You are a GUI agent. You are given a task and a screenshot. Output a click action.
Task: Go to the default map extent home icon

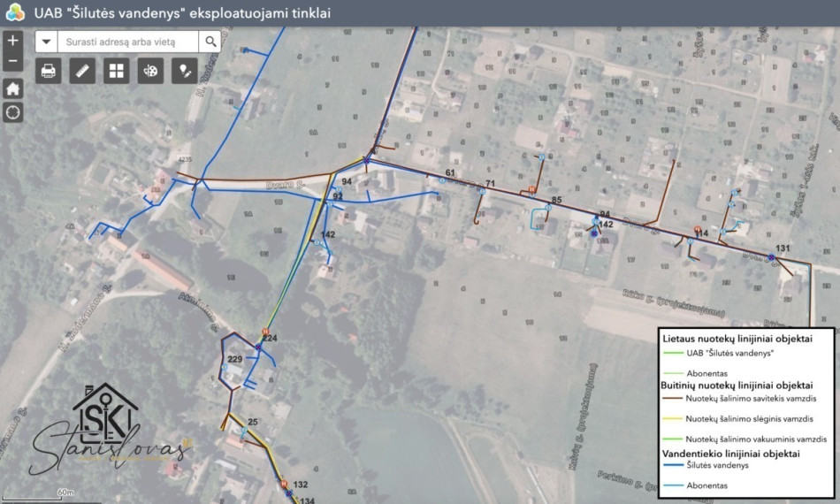tap(13, 88)
